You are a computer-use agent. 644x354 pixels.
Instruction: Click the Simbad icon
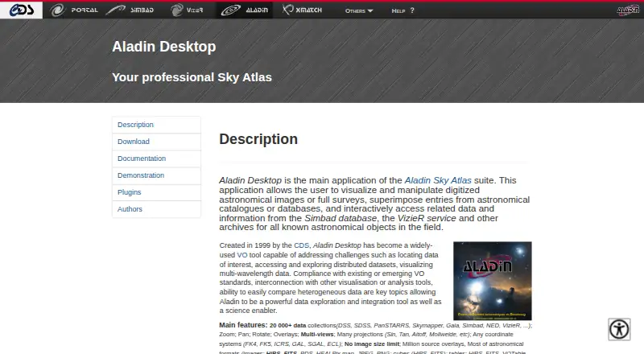pos(115,10)
